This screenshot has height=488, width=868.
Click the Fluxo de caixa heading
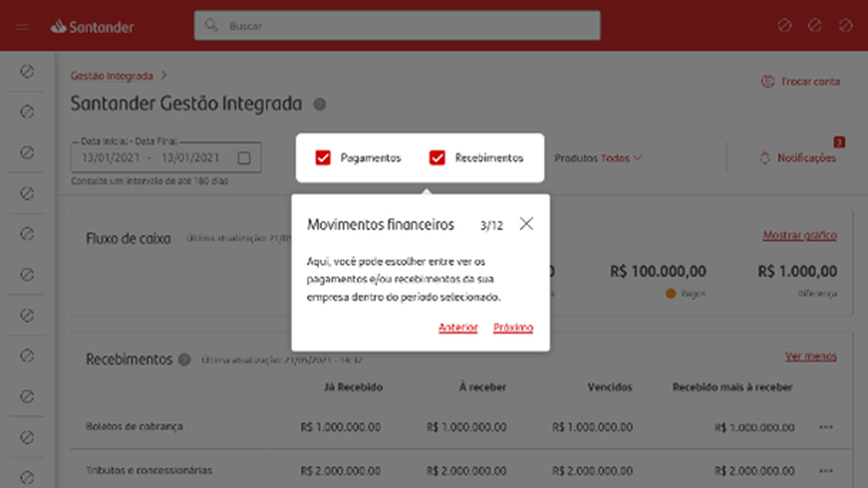point(128,238)
